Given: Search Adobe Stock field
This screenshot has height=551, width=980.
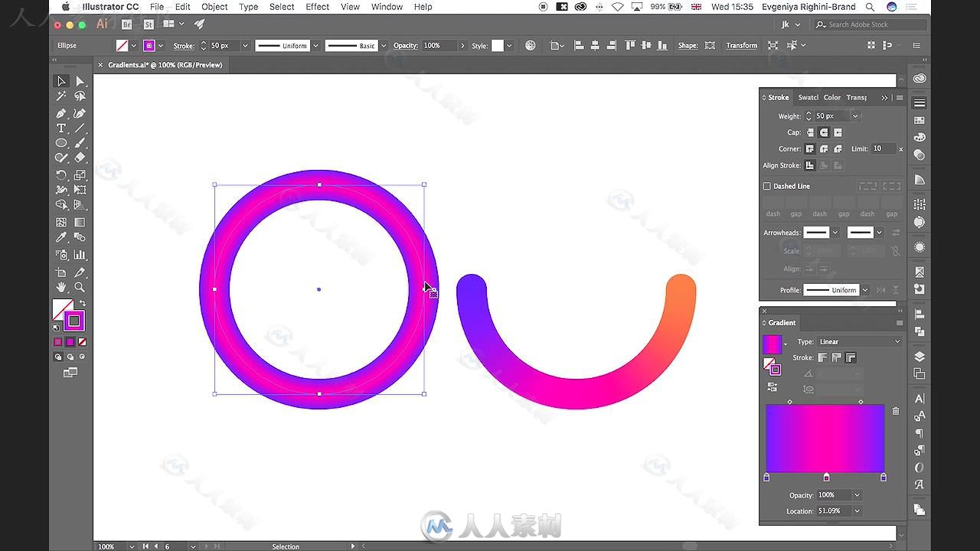Looking at the screenshot, I should click(869, 24).
